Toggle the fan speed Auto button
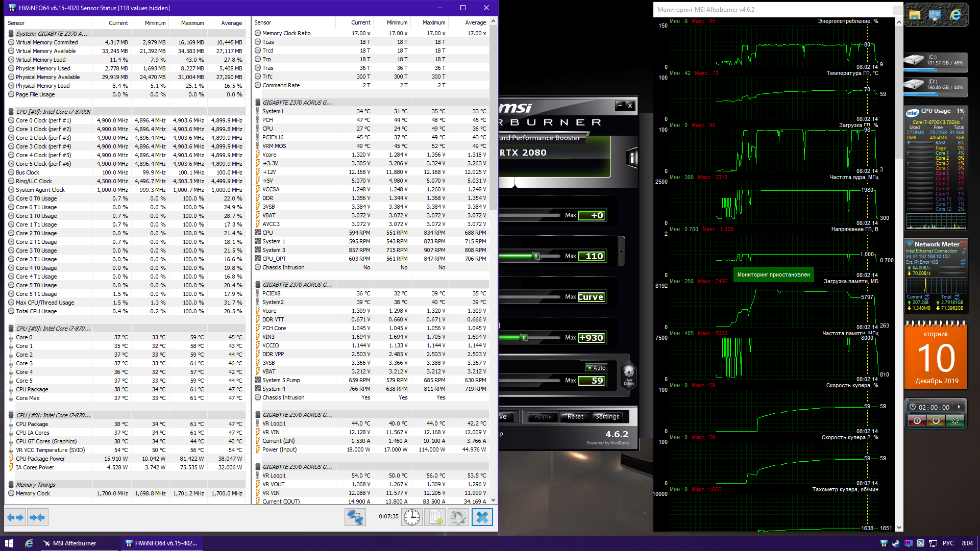 [596, 367]
